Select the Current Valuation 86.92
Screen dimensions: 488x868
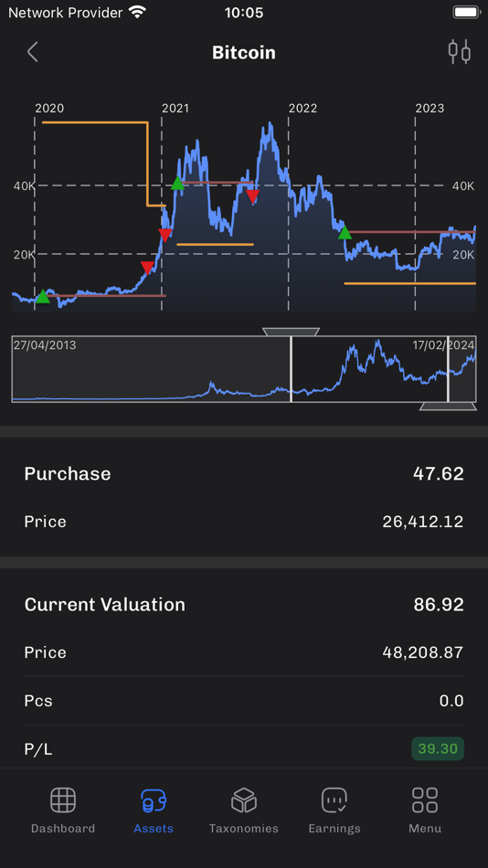439,604
